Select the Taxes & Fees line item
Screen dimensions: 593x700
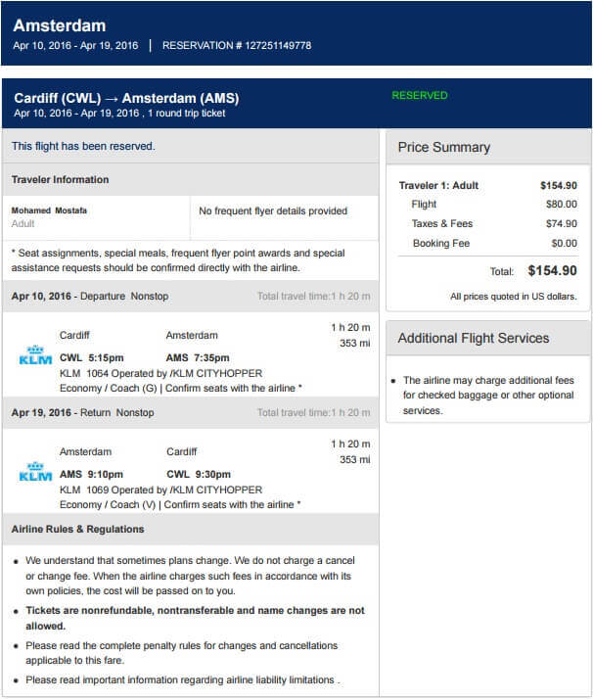point(442,224)
